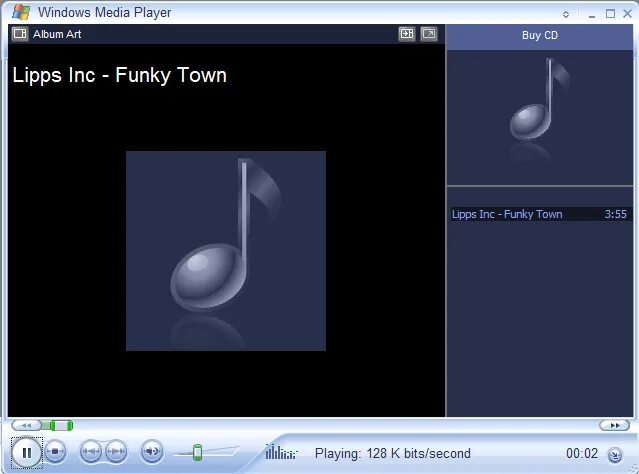This screenshot has height=474, width=639.
Task: Click the rewind button on seek bar
Action: pyautogui.click(x=26, y=425)
